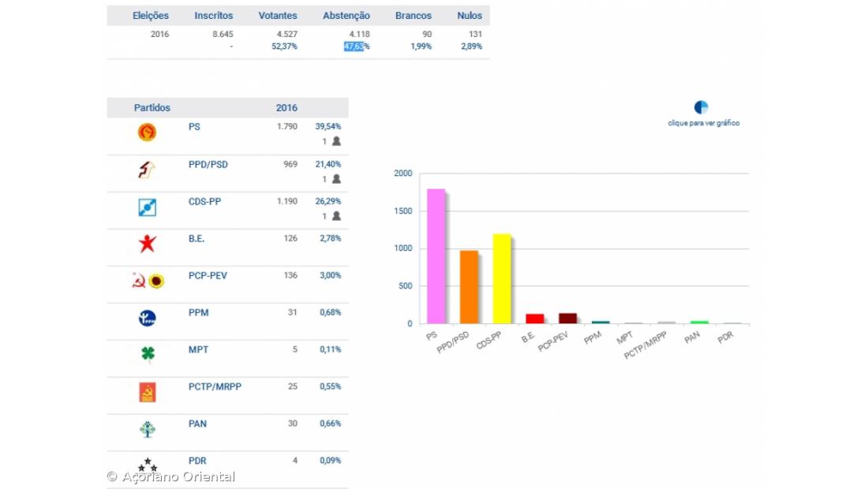Click the PDR three stars logo
Image resolution: width=868 pixels, height=489 pixels.
pyautogui.click(x=147, y=465)
